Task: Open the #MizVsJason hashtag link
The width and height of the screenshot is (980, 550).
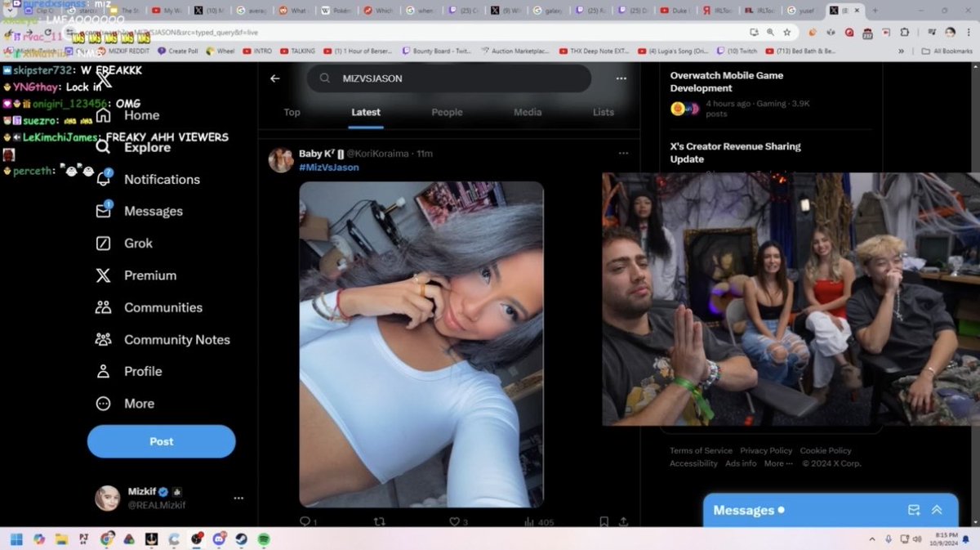Action: click(329, 167)
